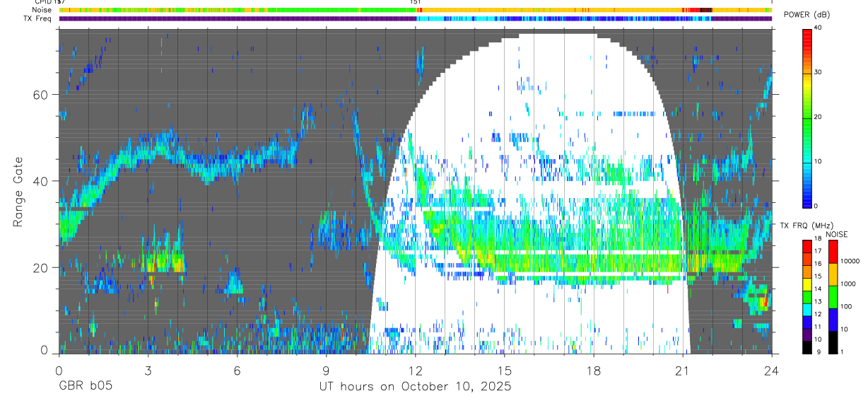The width and height of the screenshot is (868, 401).
Task: Select the power (dB) gradient color bar
Action: pos(807,117)
